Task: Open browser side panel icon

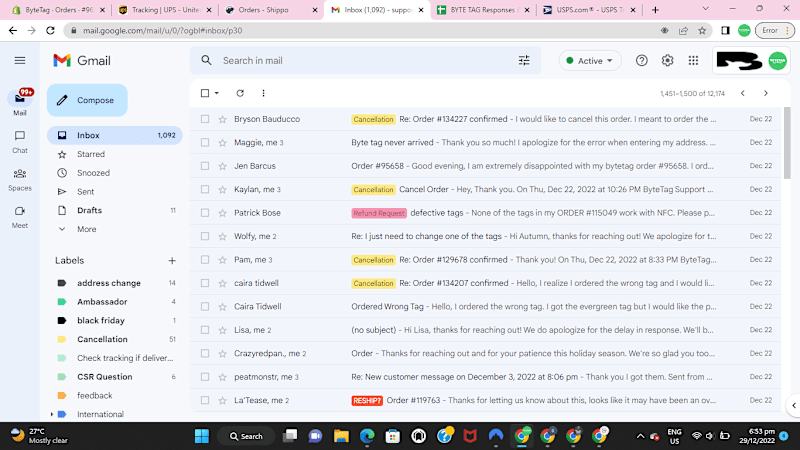Action: pyautogui.click(x=725, y=31)
